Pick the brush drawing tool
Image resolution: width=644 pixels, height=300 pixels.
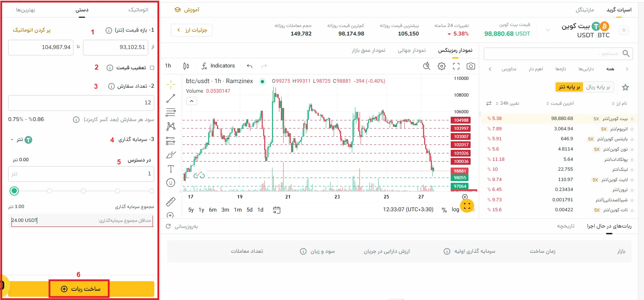171,154
